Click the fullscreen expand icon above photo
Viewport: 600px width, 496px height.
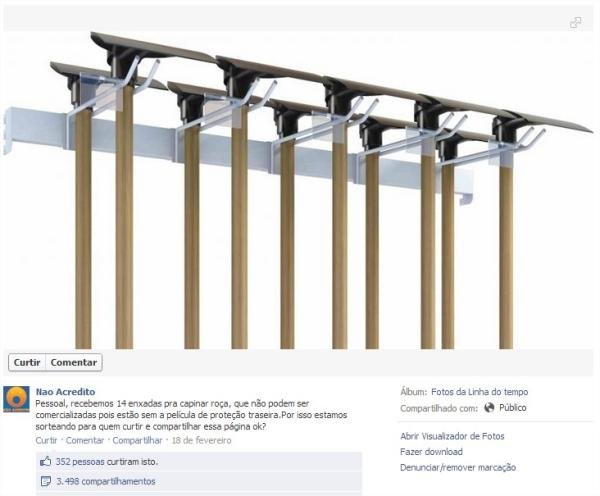click(576, 23)
